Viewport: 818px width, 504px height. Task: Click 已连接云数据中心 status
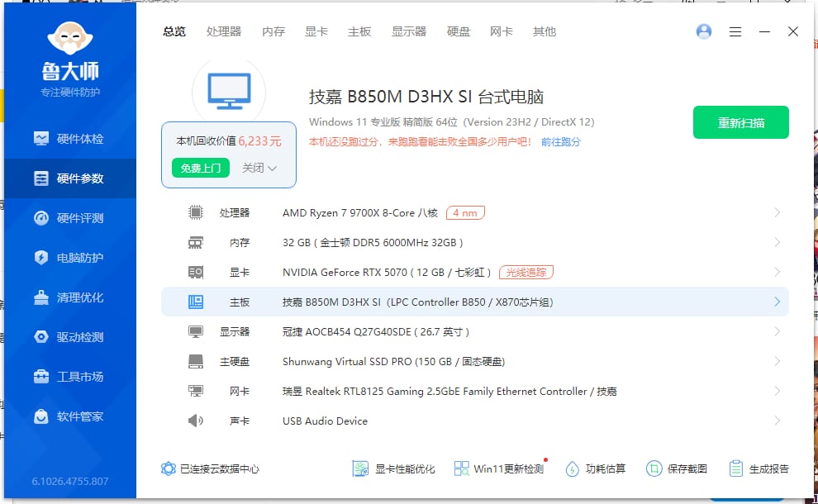click(210, 468)
